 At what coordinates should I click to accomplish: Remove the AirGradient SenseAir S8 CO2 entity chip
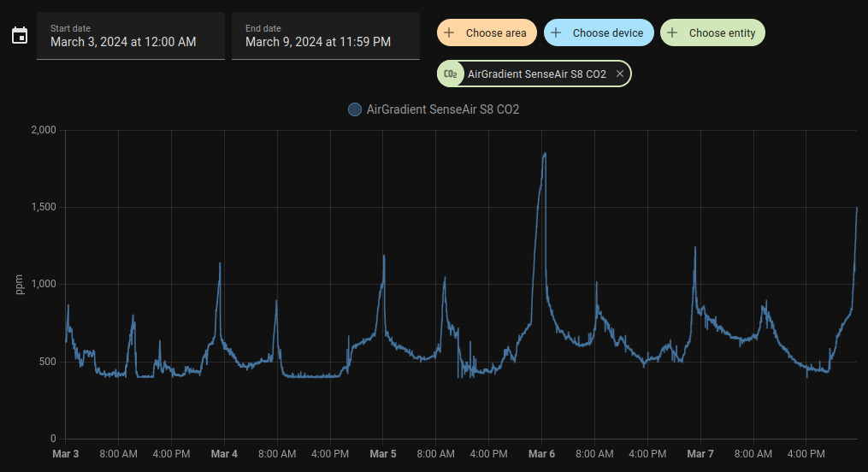click(620, 74)
